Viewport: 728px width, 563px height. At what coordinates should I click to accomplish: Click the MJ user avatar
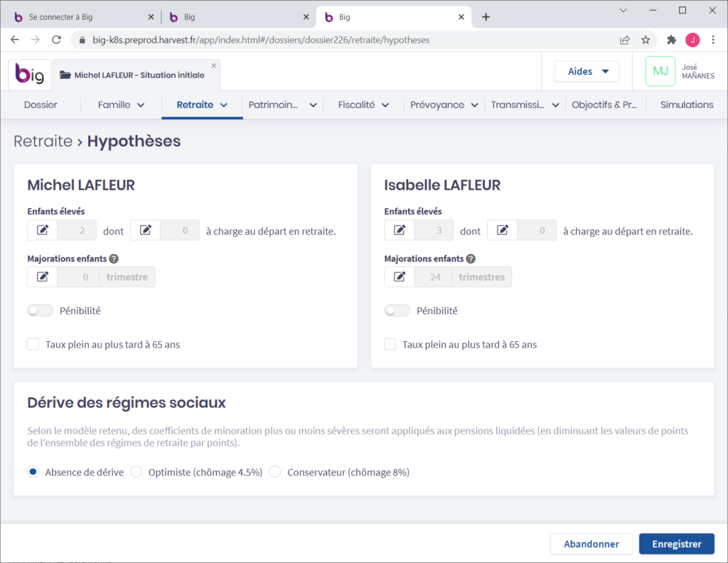(x=660, y=71)
